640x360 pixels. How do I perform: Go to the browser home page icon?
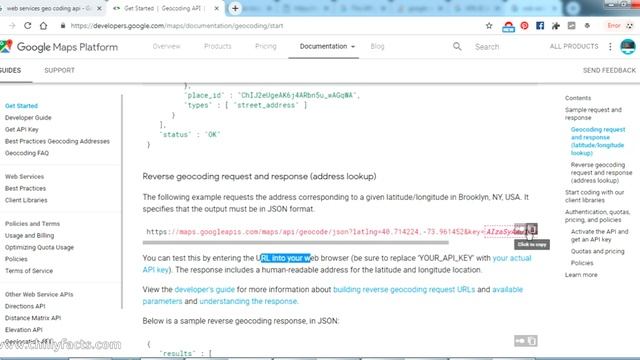(43, 26)
